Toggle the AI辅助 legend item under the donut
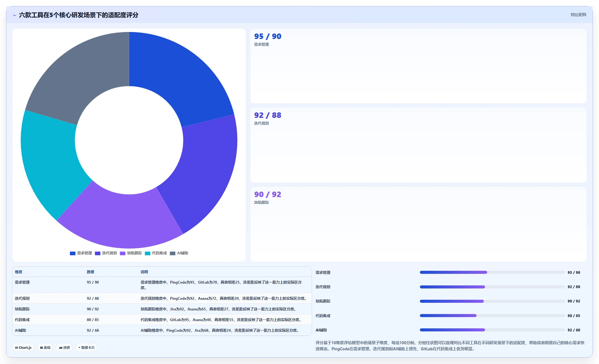The height and width of the screenshot is (364, 599). [x=179, y=253]
